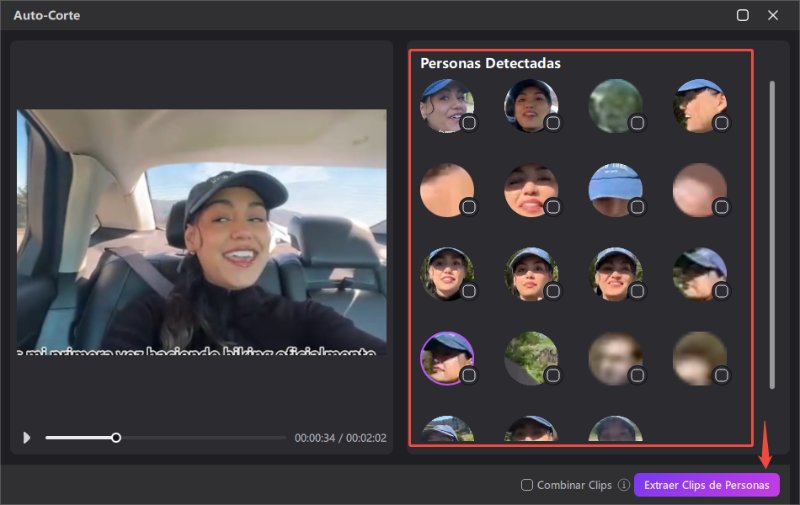Viewport: 800px width, 505px height.
Task: Tick checkbox on woman-in-car face thumbnail
Action: (553, 123)
